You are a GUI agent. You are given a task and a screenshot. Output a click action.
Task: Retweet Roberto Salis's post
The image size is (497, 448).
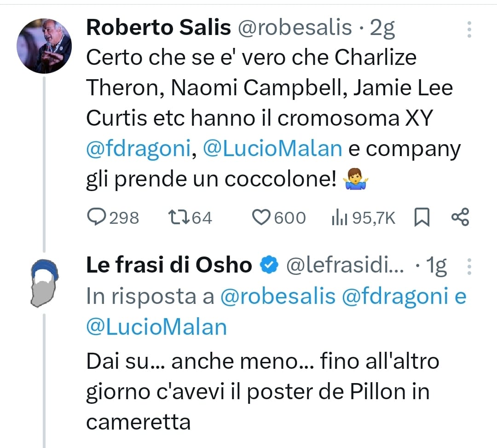pos(178,217)
